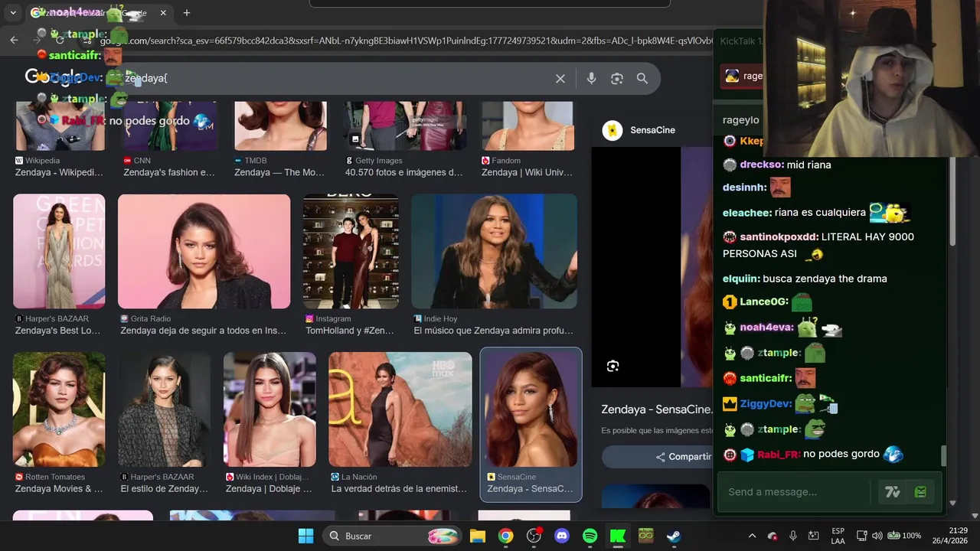Screen dimensions: 980x551
Task: Show hidden system tray icons
Action: (752, 536)
